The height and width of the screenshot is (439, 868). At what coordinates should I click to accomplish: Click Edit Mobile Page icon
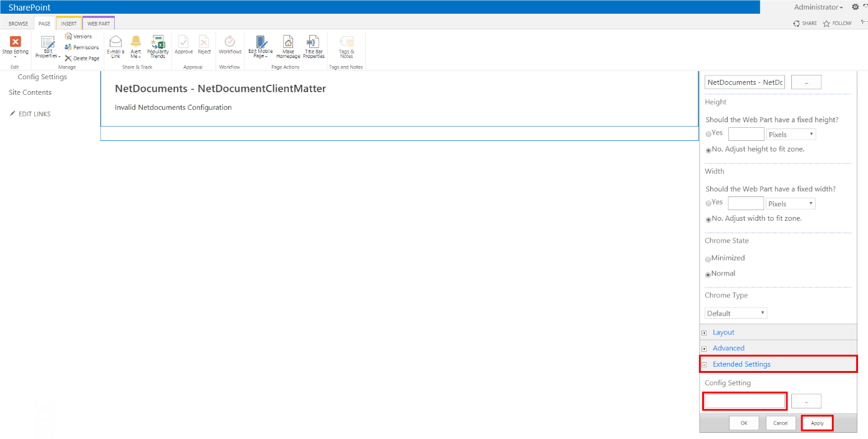[x=261, y=41]
